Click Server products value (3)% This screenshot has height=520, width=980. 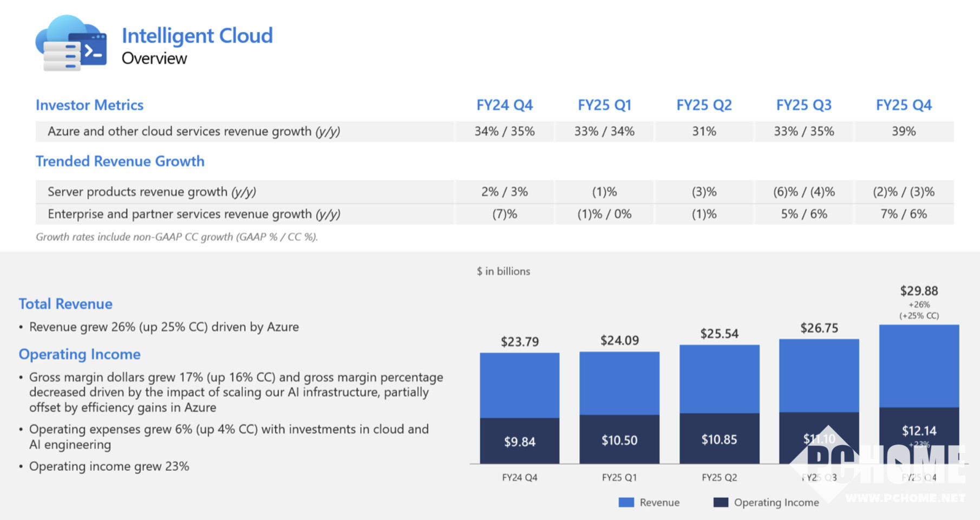pyautogui.click(x=704, y=192)
